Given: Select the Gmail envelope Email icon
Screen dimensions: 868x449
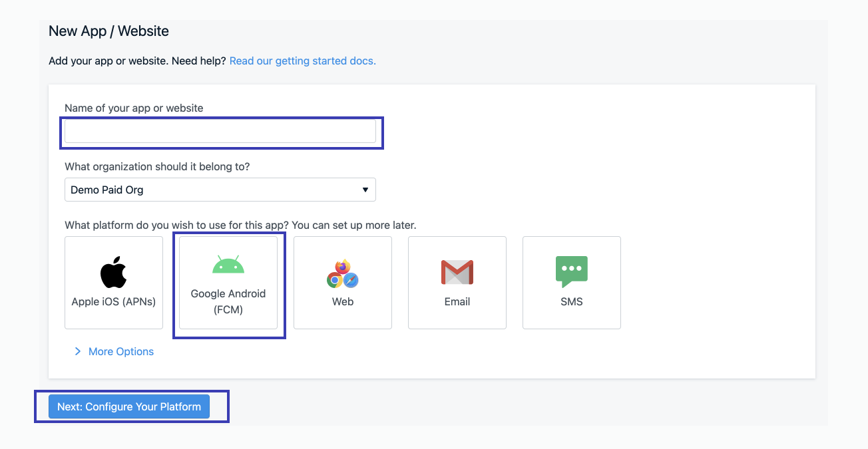Looking at the screenshot, I should pyautogui.click(x=457, y=273).
